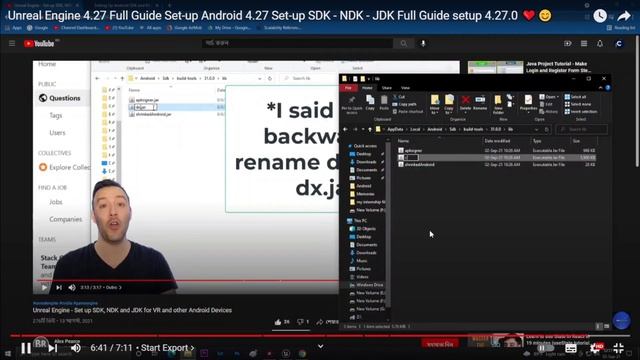Screen dimensions: 640x360
Task: Toggle autoplay switch in outer player
Action: point(545,348)
